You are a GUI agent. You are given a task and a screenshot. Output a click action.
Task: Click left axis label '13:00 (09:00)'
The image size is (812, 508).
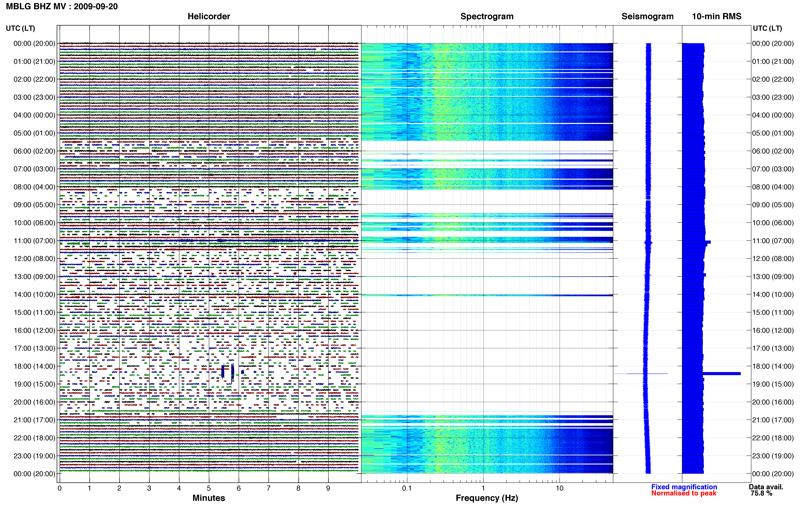pos(34,277)
